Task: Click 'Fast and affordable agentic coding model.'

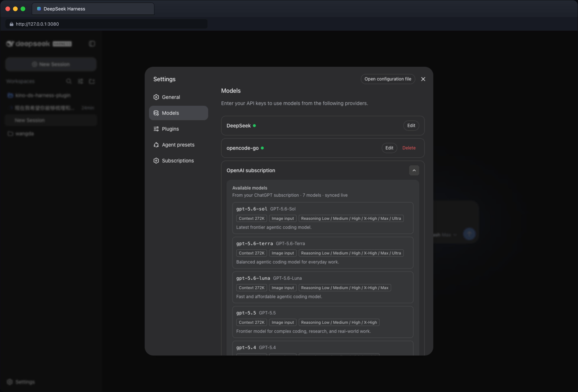Action: (x=279, y=296)
